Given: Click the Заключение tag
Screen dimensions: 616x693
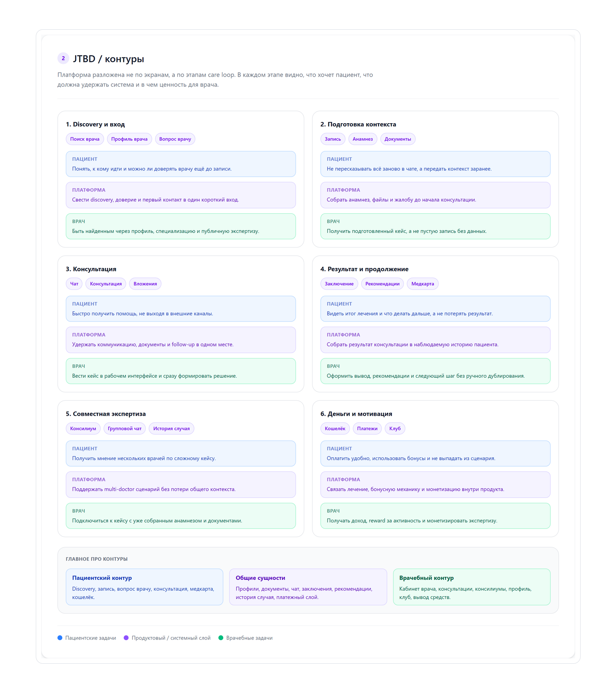Looking at the screenshot, I should pos(339,284).
